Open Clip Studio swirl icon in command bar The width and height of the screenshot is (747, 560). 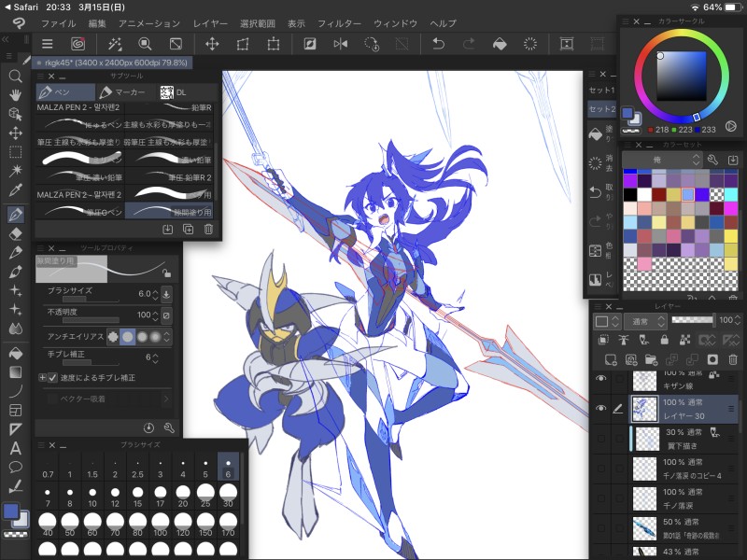coord(78,44)
